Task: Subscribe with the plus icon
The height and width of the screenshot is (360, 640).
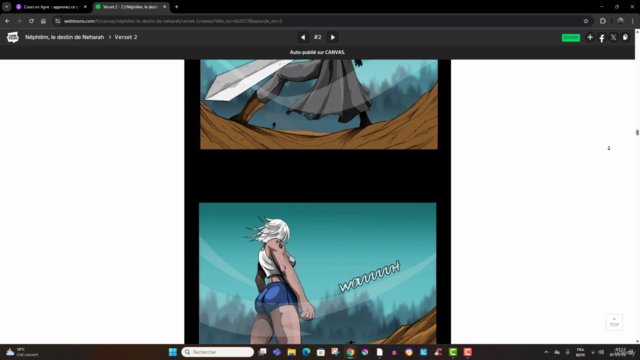Action: (590, 37)
